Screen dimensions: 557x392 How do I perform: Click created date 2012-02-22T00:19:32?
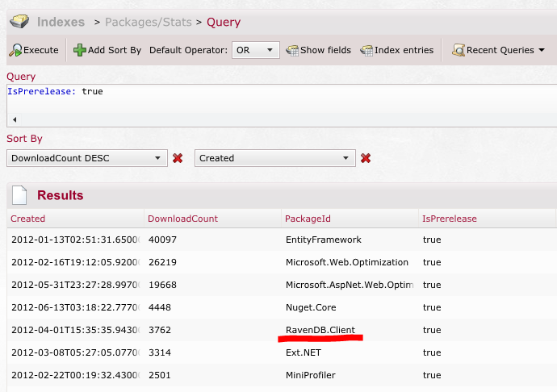pos(76,375)
